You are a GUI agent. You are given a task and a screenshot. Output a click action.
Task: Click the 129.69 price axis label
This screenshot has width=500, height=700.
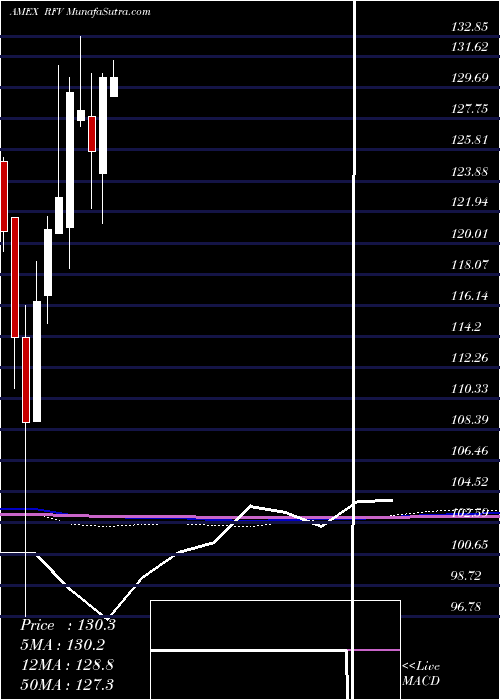469,78
